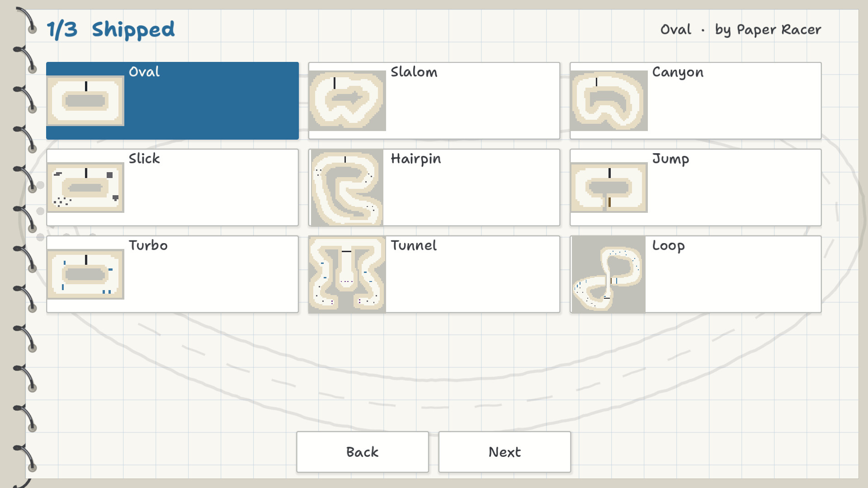Select the Hairpin track preview image

(347, 188)
